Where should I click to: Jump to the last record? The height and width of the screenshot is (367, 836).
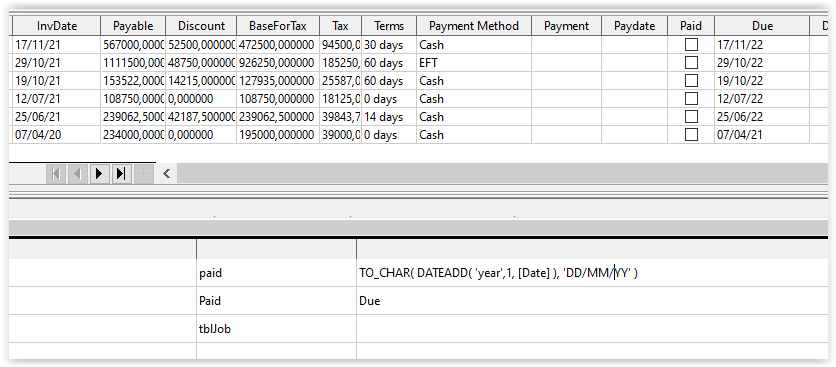coord(121,173)
